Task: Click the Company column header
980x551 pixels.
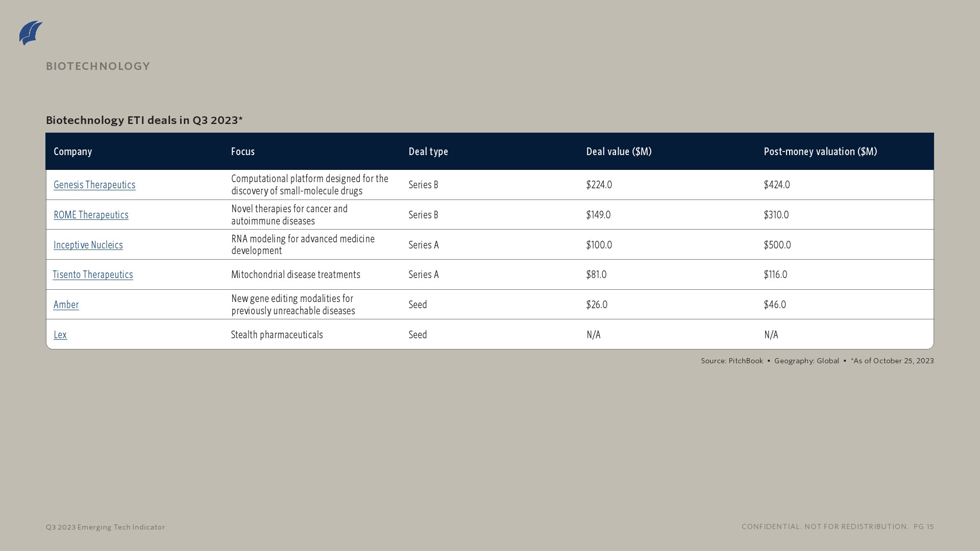Action: click(x=73, y=152)
